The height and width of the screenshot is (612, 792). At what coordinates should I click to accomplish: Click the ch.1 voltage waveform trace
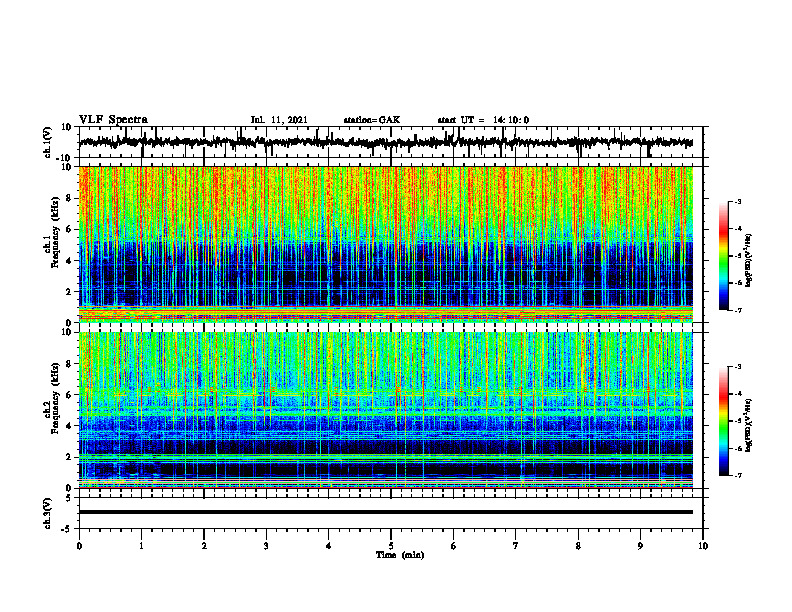[x=386, y=142]
